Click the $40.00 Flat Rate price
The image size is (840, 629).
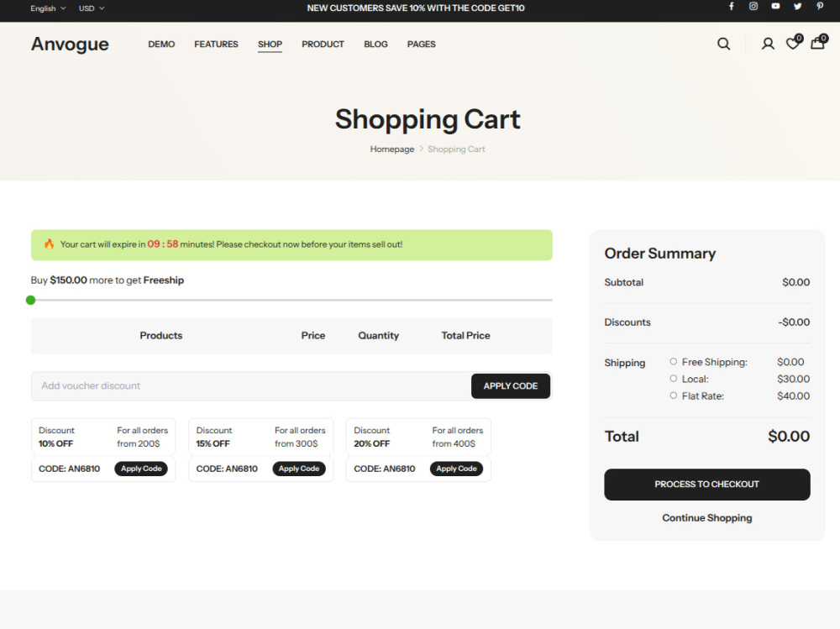click(794, 396)
